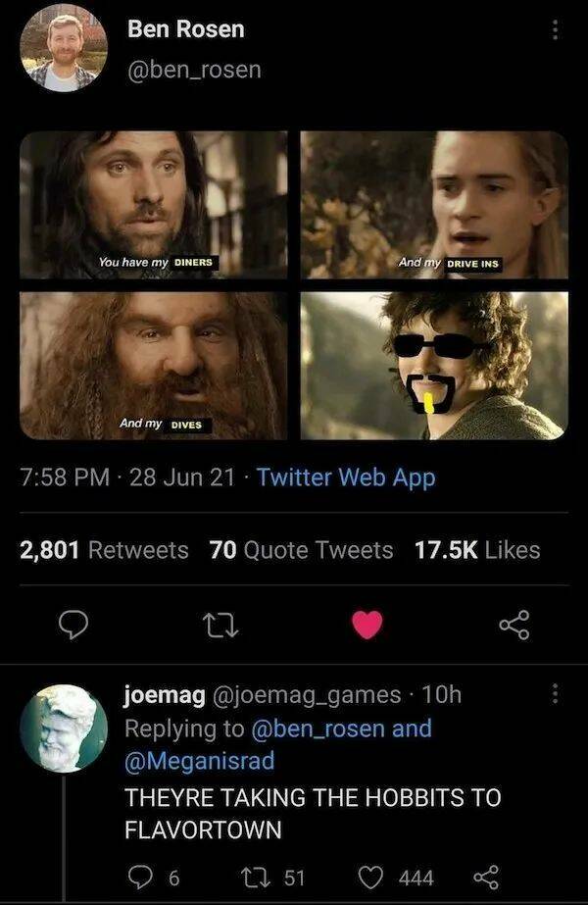Open joemag's avatar

tap(64, 729)
